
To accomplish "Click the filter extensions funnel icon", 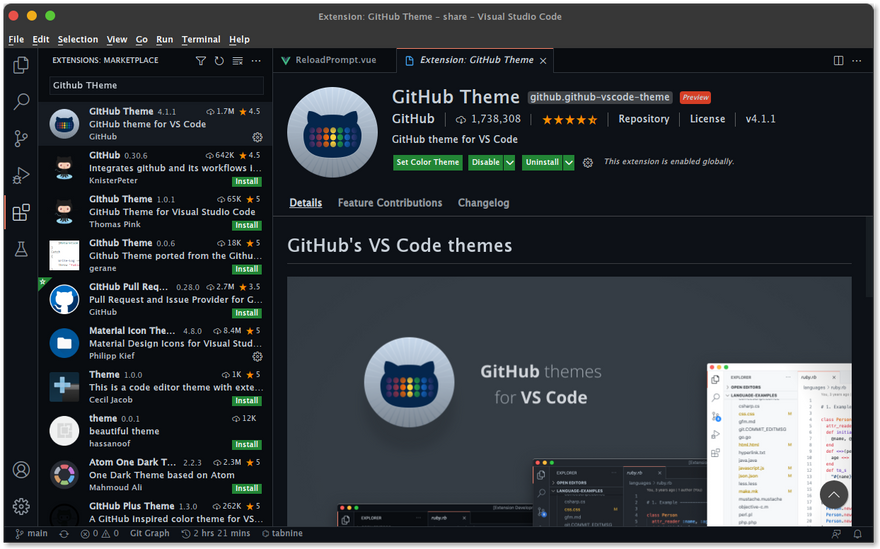I will pos(201,60).
